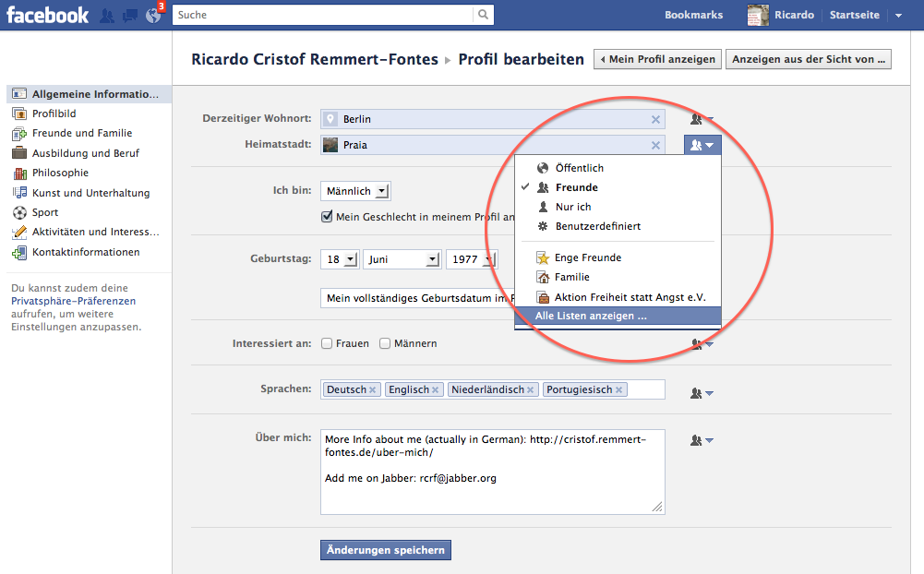The width and height of the screenshot is (924, 574).
Task: Select Öffentlich privacy option
Action: click(618, 168)
